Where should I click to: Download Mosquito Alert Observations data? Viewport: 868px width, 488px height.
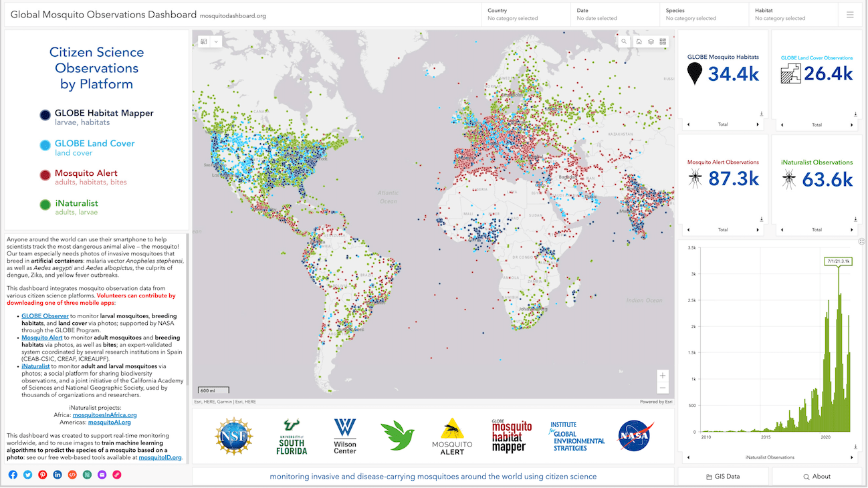pyautogui.click(x=762, y=219)
